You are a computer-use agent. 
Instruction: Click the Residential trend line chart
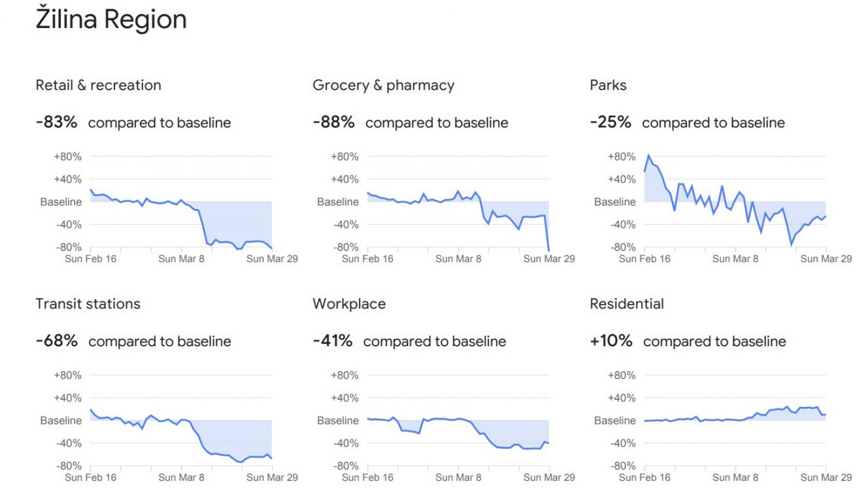735,420
